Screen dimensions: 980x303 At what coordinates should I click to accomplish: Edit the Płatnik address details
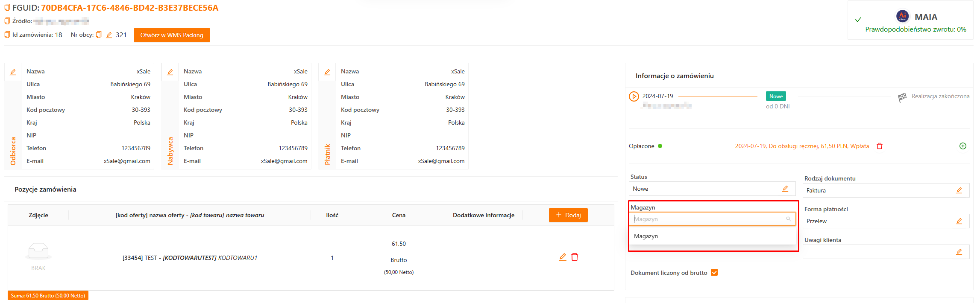coord(327,72)
